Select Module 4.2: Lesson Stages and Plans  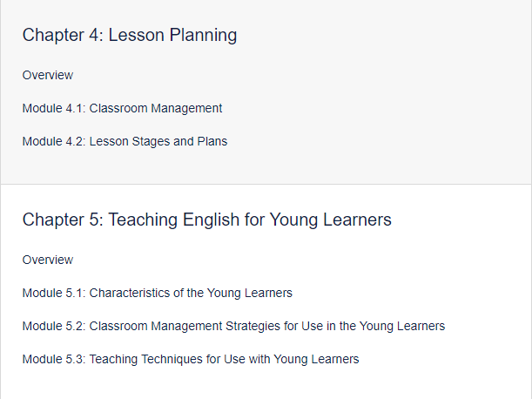tap(125, 141)
